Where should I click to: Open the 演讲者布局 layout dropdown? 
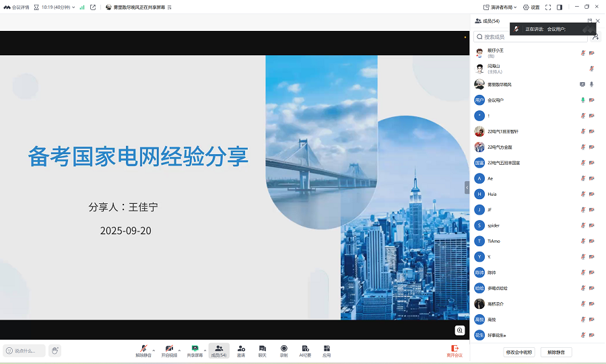click(x=500, y=7)
